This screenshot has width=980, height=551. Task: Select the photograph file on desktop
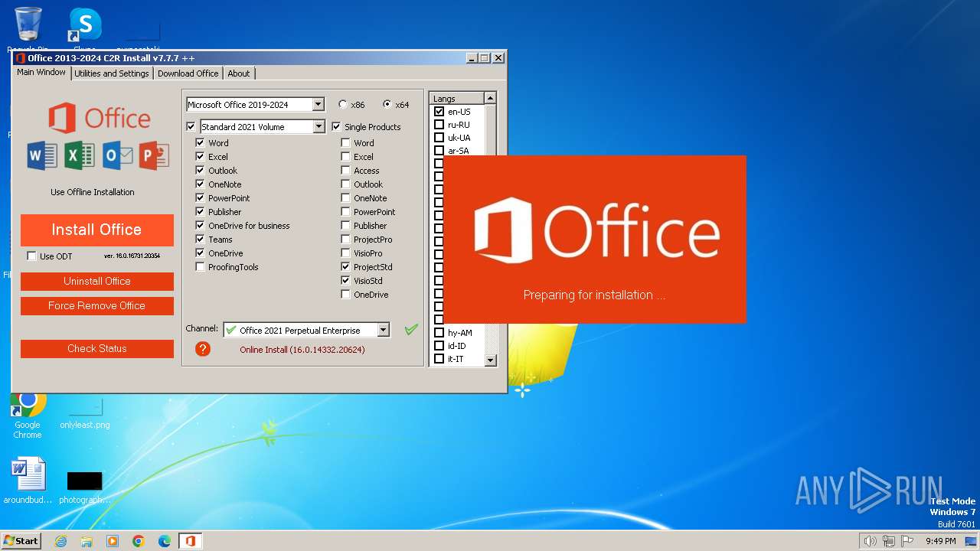click(84, 487)
